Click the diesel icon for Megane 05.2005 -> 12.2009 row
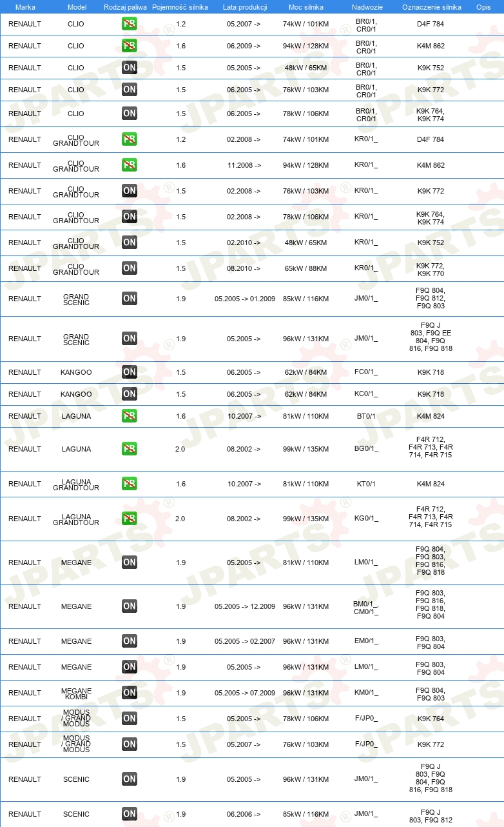Viewport: 504px width, 827px height. point(129,606)
